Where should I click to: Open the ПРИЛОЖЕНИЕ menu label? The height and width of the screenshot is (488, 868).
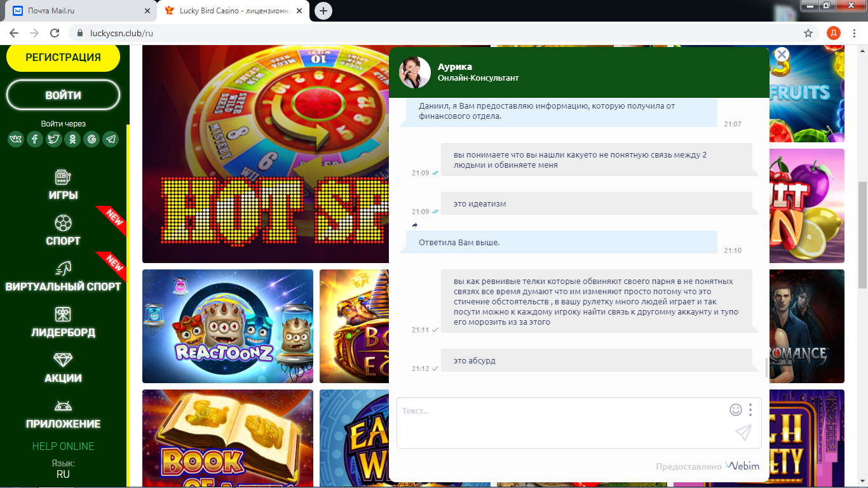63,424
